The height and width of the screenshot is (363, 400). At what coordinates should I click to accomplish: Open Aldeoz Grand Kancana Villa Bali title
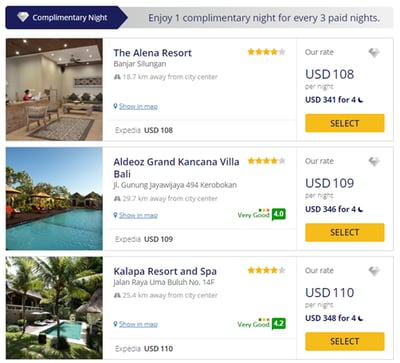pos(176,168)
